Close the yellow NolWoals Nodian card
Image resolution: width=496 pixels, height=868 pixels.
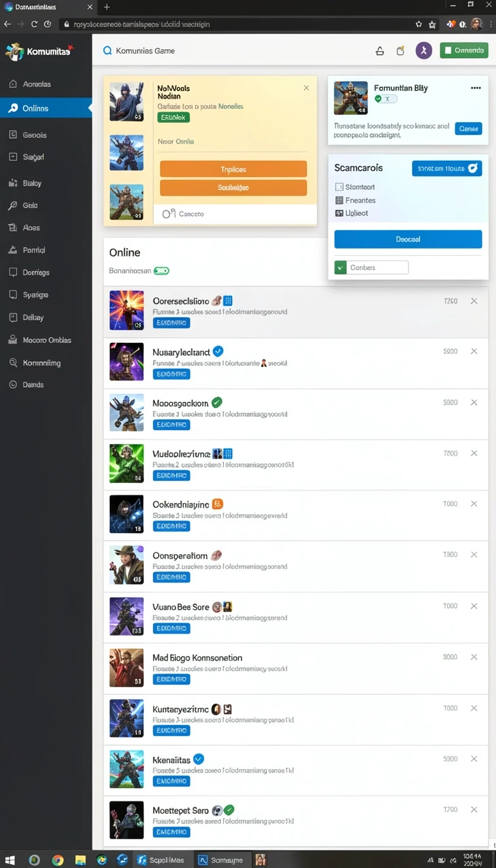(x=306, y=88)
